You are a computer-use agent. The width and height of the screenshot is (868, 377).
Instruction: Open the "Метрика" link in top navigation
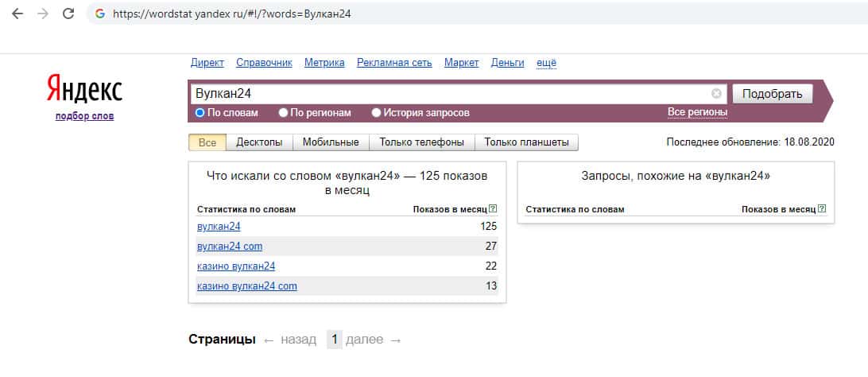(x=324, y=63)
